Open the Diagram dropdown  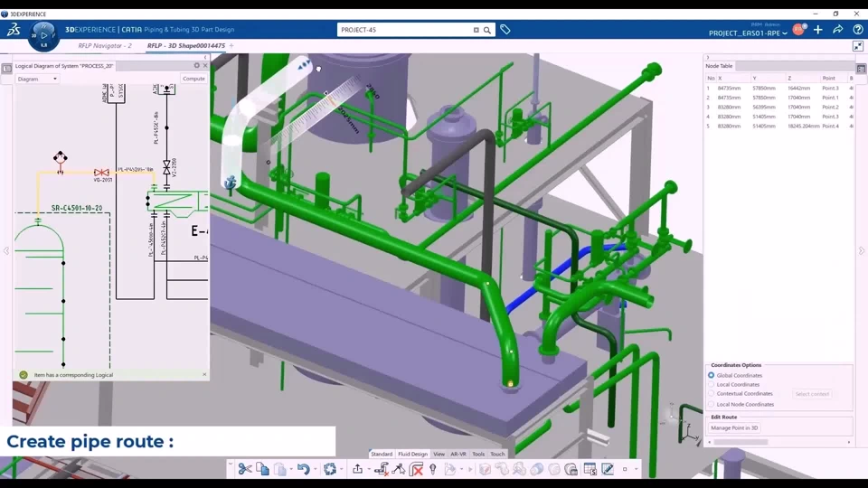pos(38,79)
